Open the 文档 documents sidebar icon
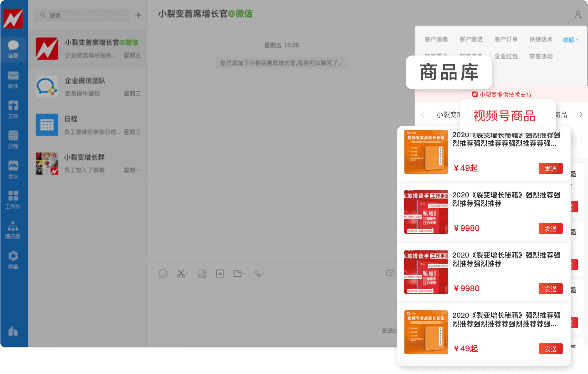The image size is (588, 374). pyautogui.click(x=13, y=109)
